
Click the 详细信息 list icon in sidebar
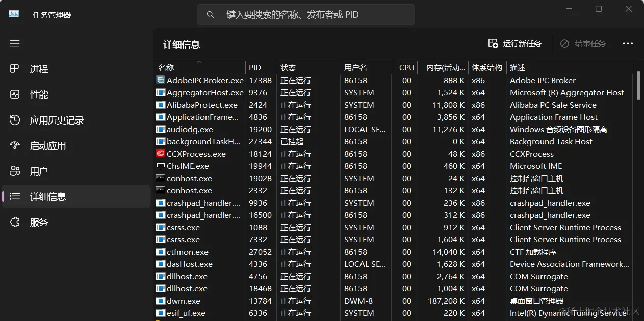pyautogui.click(x=15, y=196)
